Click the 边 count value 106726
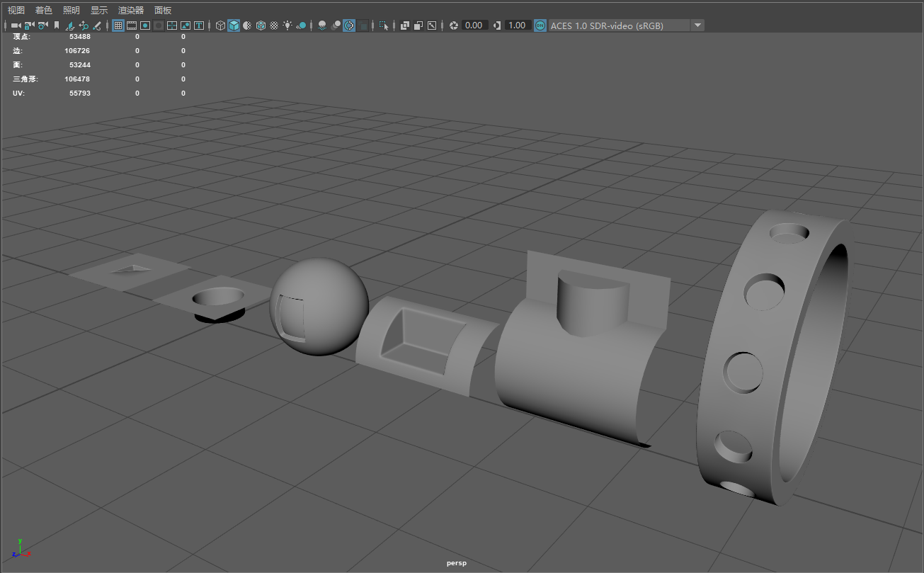This screenshot has width=924, height=573. click(x=77, y=51)
